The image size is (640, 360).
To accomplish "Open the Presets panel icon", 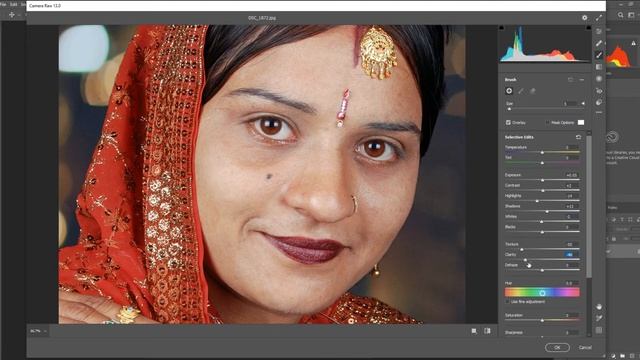I will pos(599,102).
